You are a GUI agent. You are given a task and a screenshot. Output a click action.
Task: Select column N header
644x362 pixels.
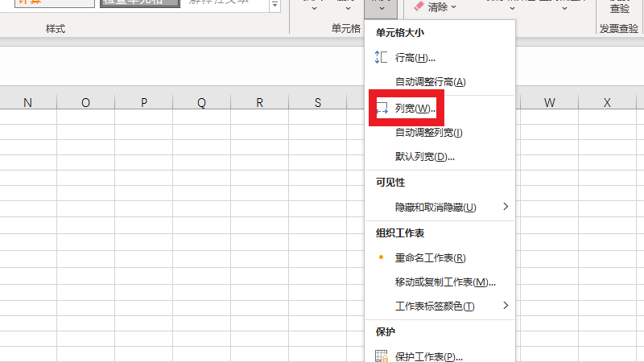click(28, 102)
